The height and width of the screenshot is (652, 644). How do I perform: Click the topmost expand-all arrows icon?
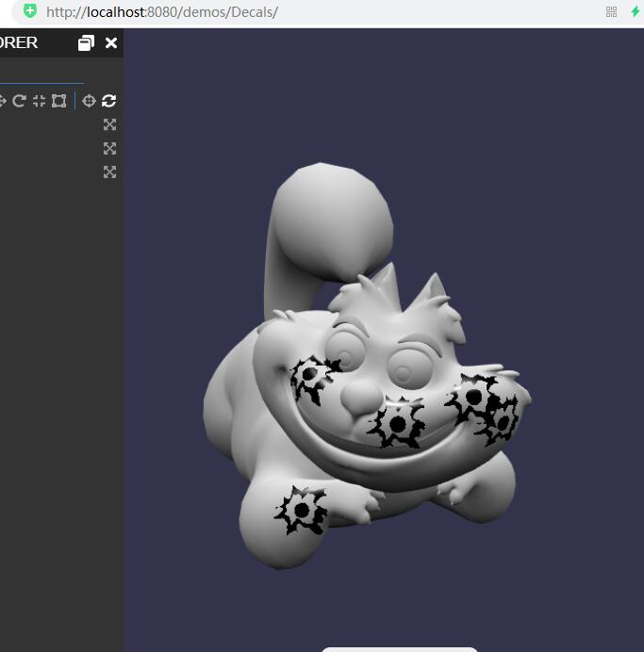click(109, 124)
